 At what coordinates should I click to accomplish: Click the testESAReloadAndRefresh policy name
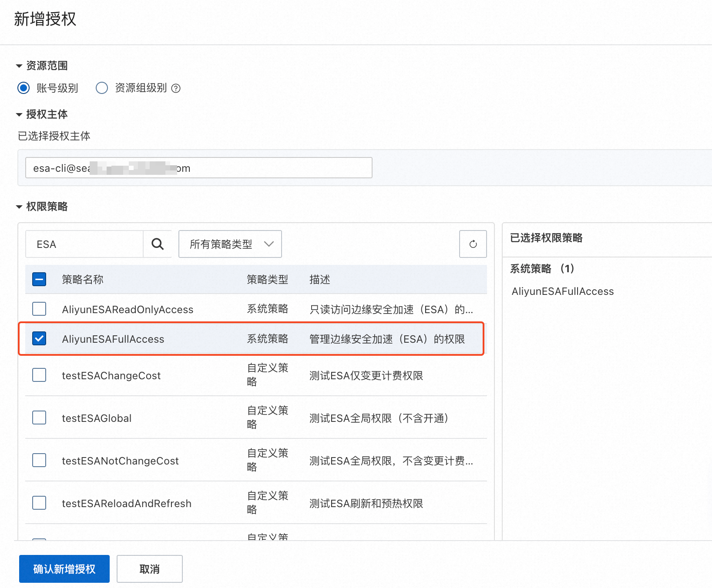click(x=127, y=503)
